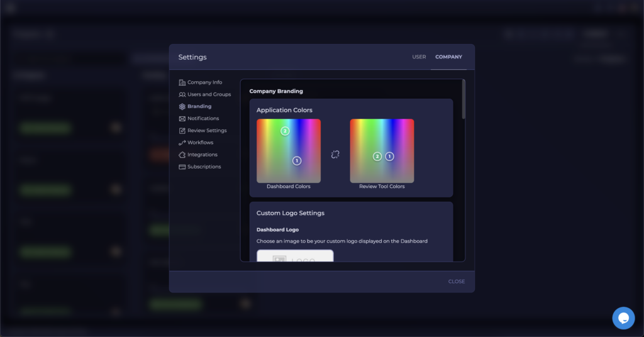Select Branding in the settings sidebar

tap(199, 106)
